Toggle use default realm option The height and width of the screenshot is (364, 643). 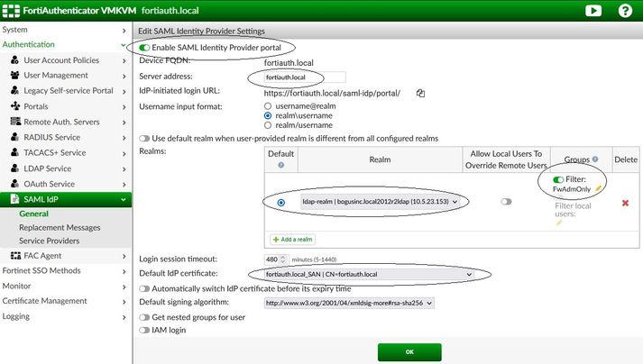click(144, 139)
